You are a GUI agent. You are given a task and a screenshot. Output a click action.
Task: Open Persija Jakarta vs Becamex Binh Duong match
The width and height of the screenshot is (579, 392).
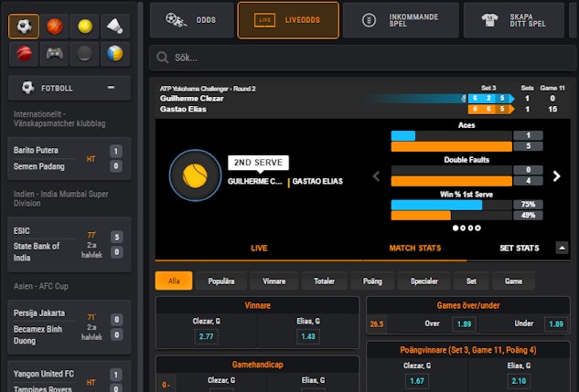point(70,327)
